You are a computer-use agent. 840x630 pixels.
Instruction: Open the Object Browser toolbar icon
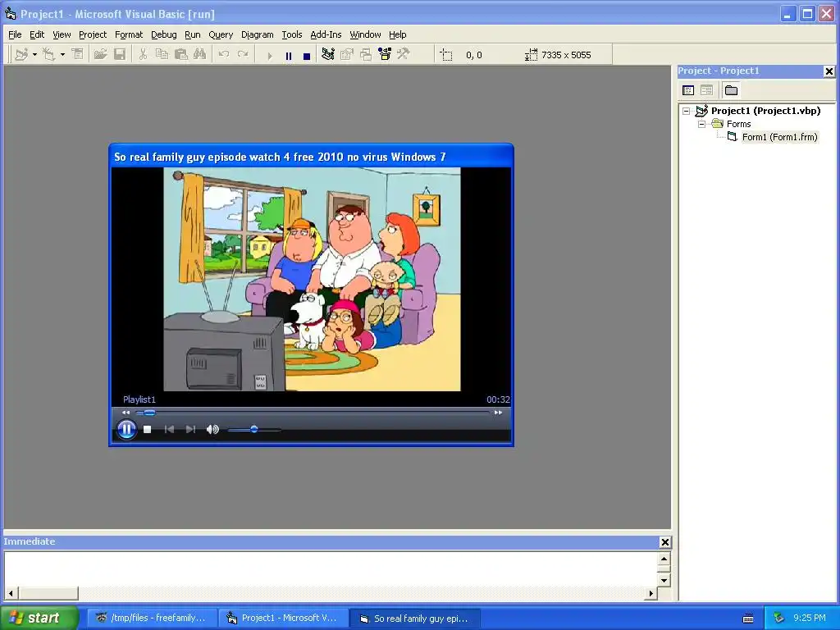385,55
